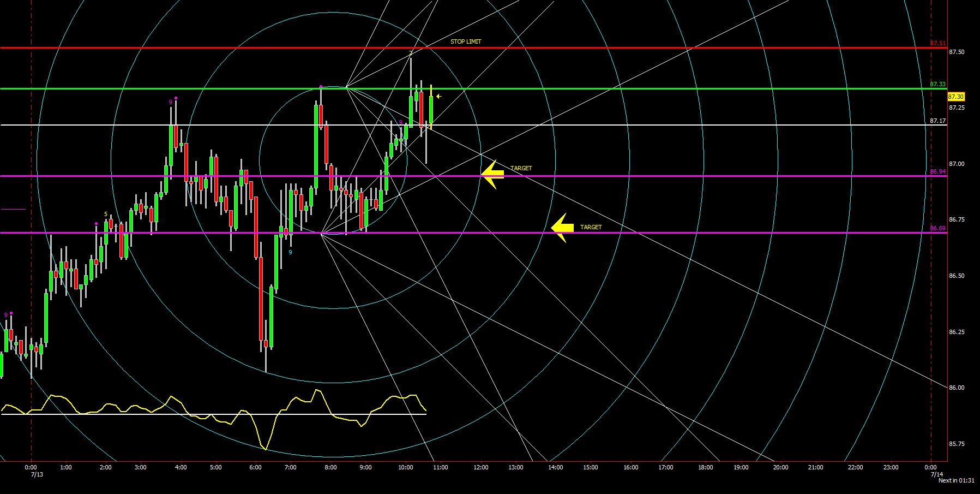980x494 pixels.
Task: Click the 11:00 time axis label
Action: pos(440,467)
